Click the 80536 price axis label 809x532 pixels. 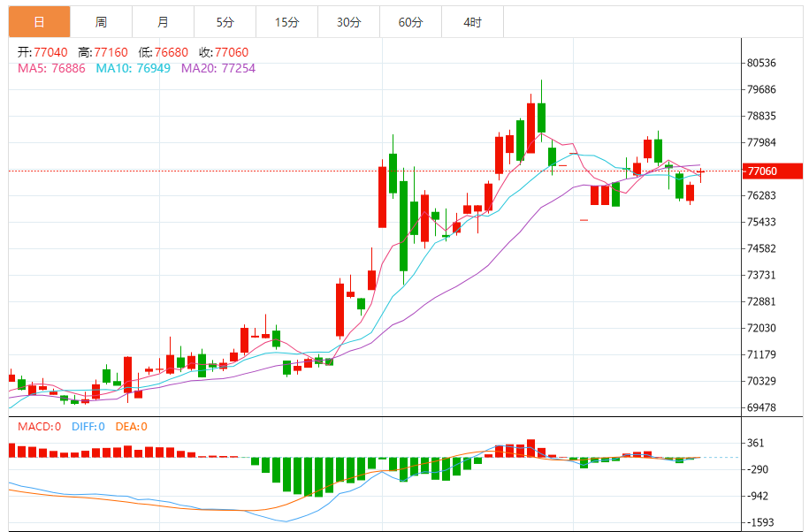(x=761, y=63)
